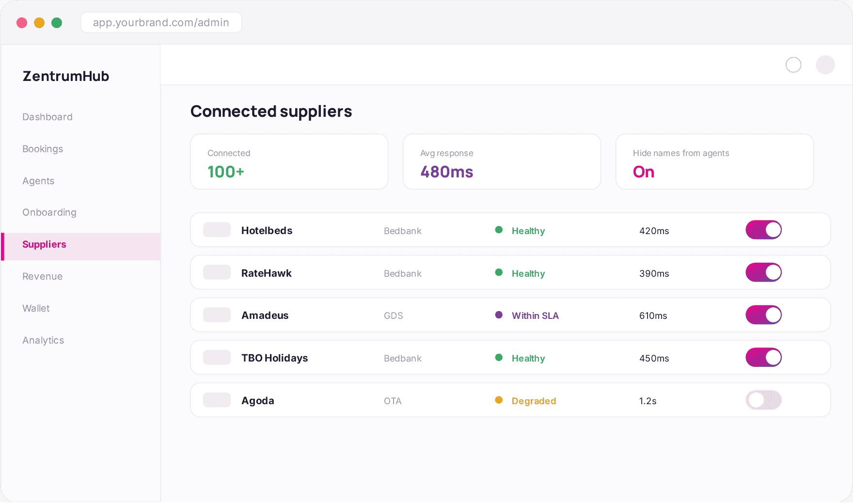Click the Hotelbeds supplier logo placeholder
Screen dimensions: 853x504
(x=217, y=230)
